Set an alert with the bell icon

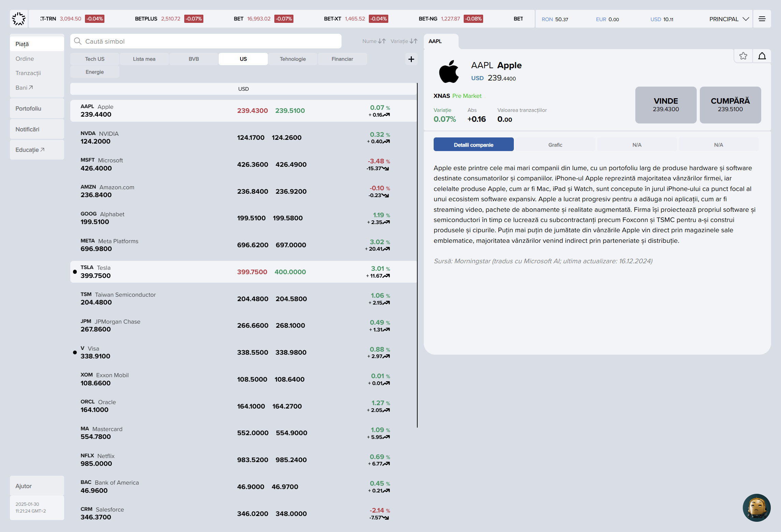click(x=762, y=56)
